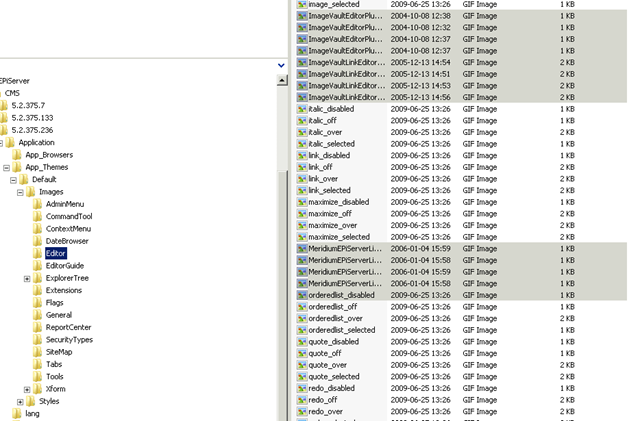Click the redo_off file icon

(x=301, y=400)
